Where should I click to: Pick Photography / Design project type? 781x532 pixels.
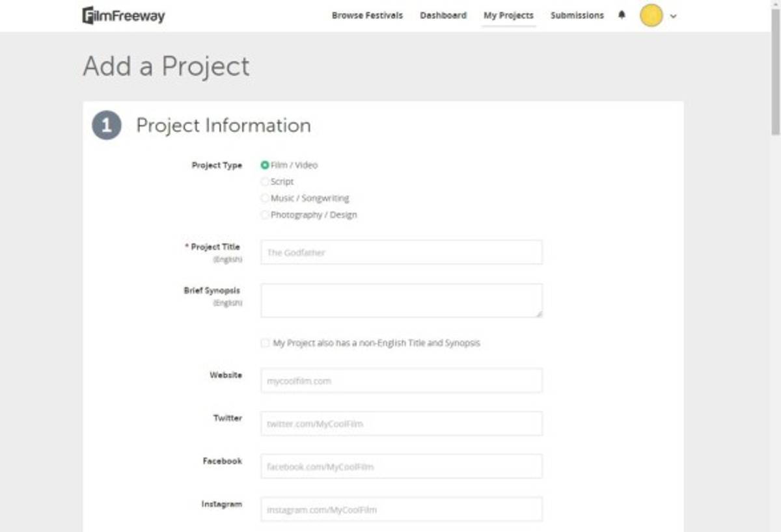point(265,215)
